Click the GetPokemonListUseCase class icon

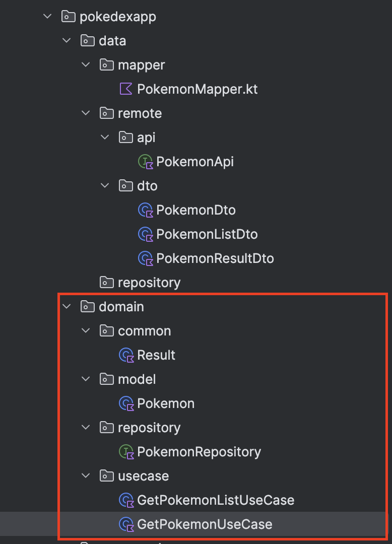click(126, 500)
